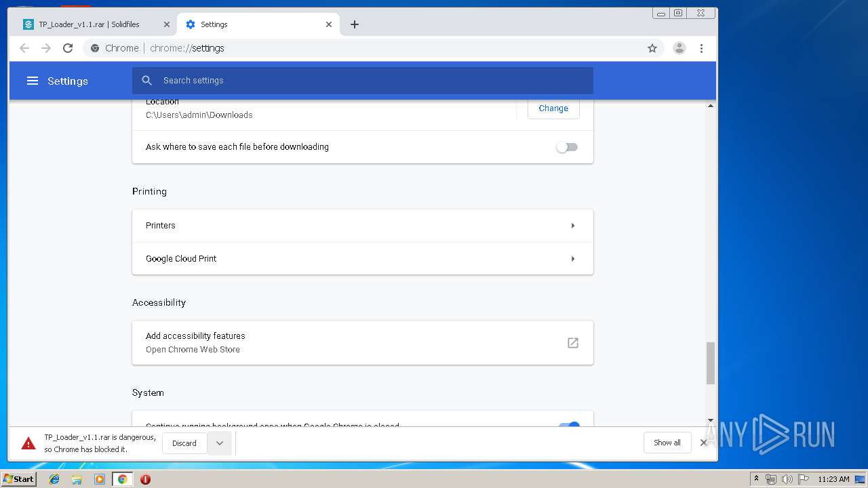Open the Discard dropdown arrow
868x488 pixels.
coord(220,443)
